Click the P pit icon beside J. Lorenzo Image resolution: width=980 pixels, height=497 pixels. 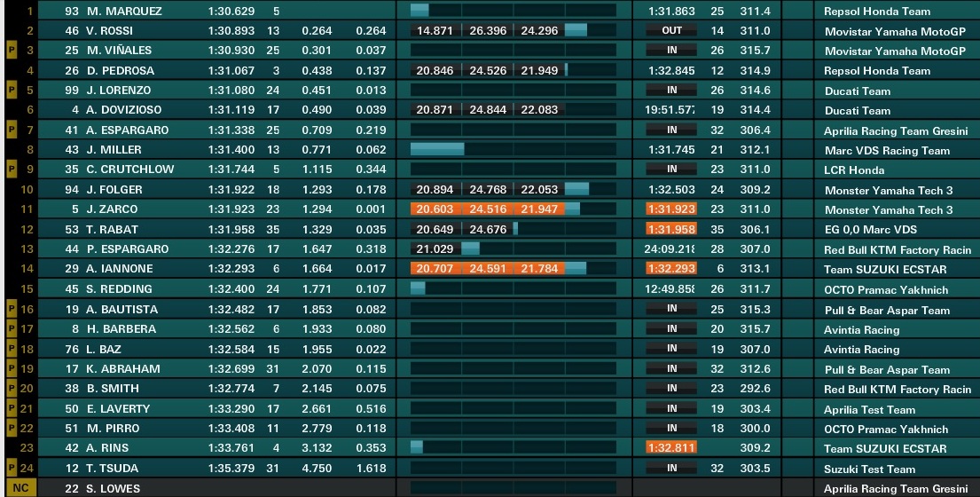coord(12,90)
